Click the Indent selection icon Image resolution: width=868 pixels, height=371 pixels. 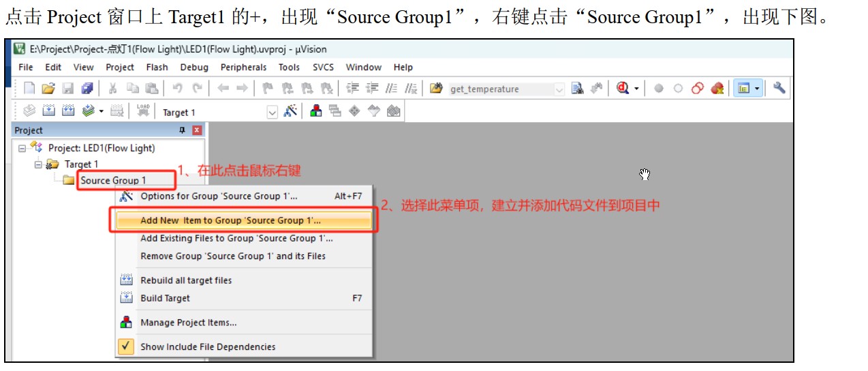(x=352, y=89)
